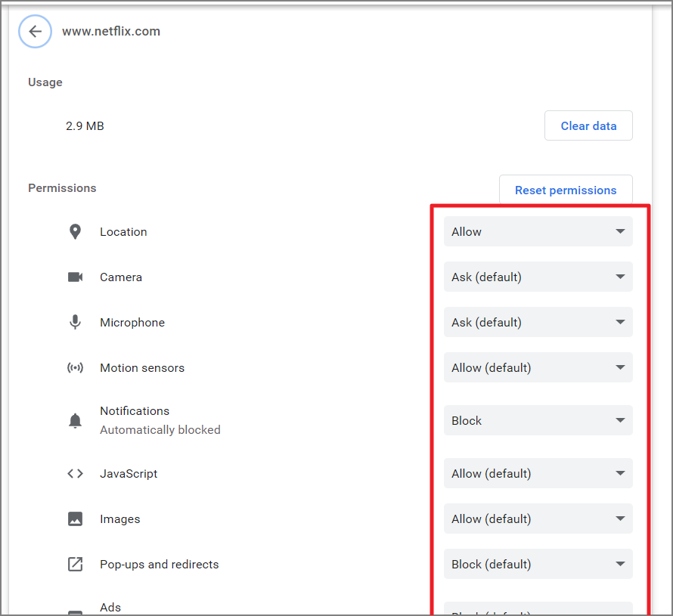The width and height of the screenshot is (673, 616).
Task: Click the Motion sensors label
Action: [142, 368]
